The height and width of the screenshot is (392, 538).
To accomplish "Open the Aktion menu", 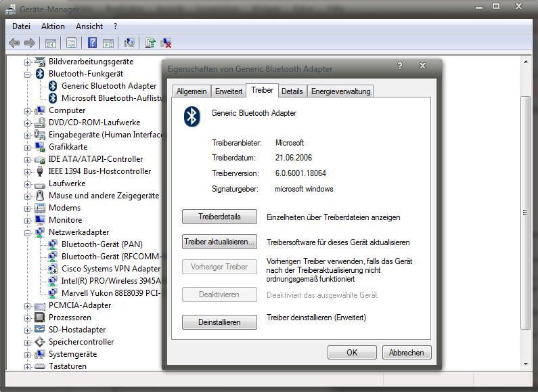I will [53, 26].
